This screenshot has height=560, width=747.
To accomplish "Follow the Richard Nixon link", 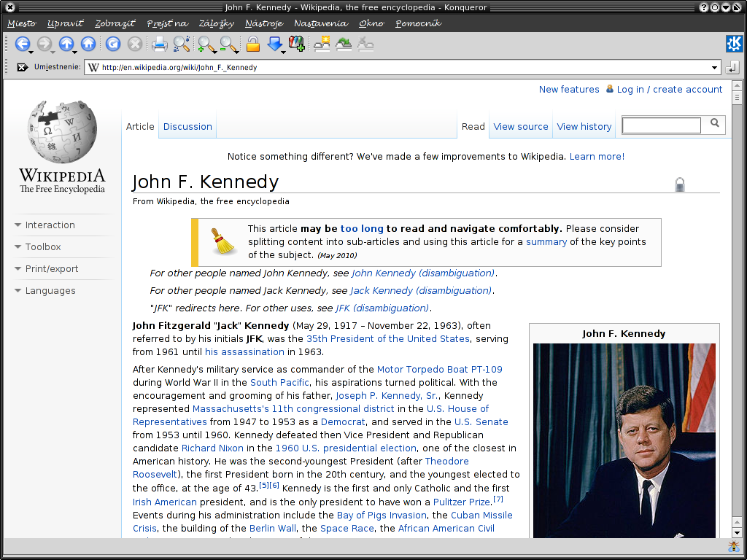I will coord(212,448).
